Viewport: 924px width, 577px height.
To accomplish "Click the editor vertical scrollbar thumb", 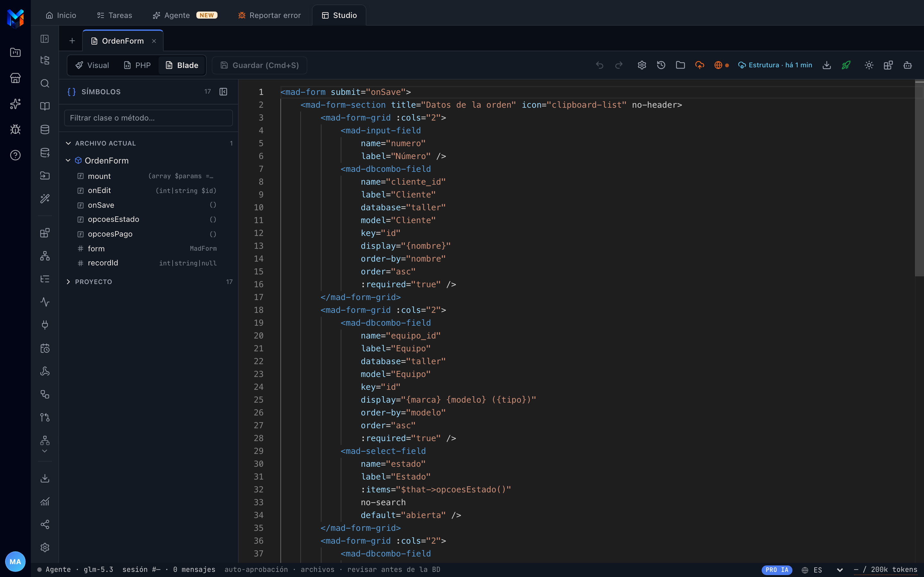I will (x=919, y=178).
